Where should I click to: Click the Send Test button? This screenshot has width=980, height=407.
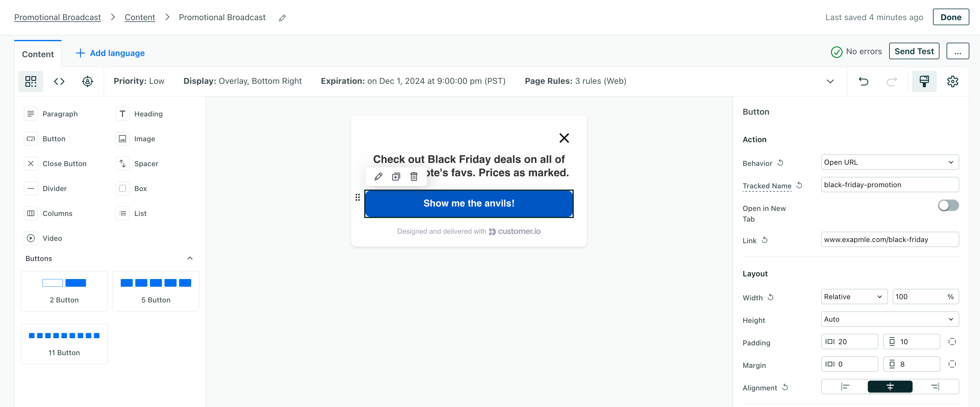[x=914, y=51]
